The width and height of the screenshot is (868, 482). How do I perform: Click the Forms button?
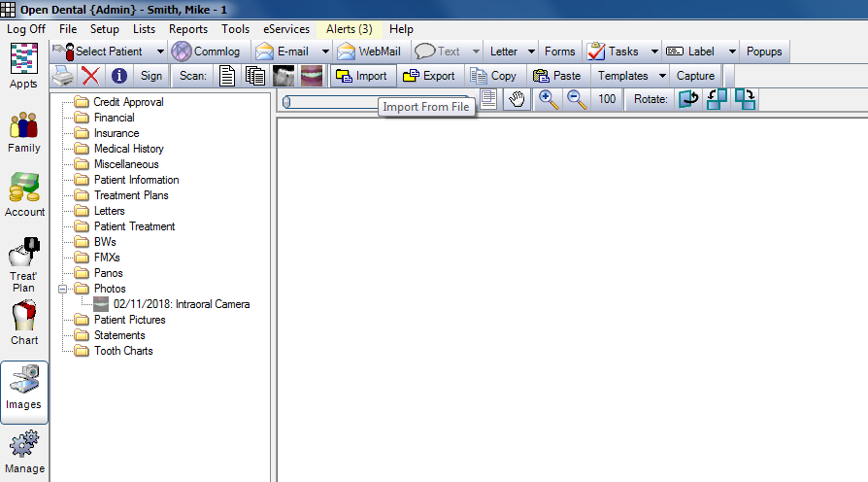[x=559, y=52]
